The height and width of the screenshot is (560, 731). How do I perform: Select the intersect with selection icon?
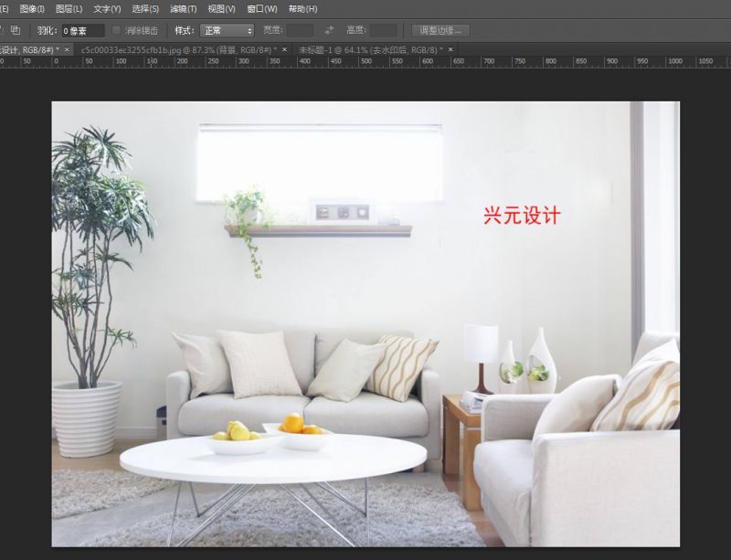16,30
